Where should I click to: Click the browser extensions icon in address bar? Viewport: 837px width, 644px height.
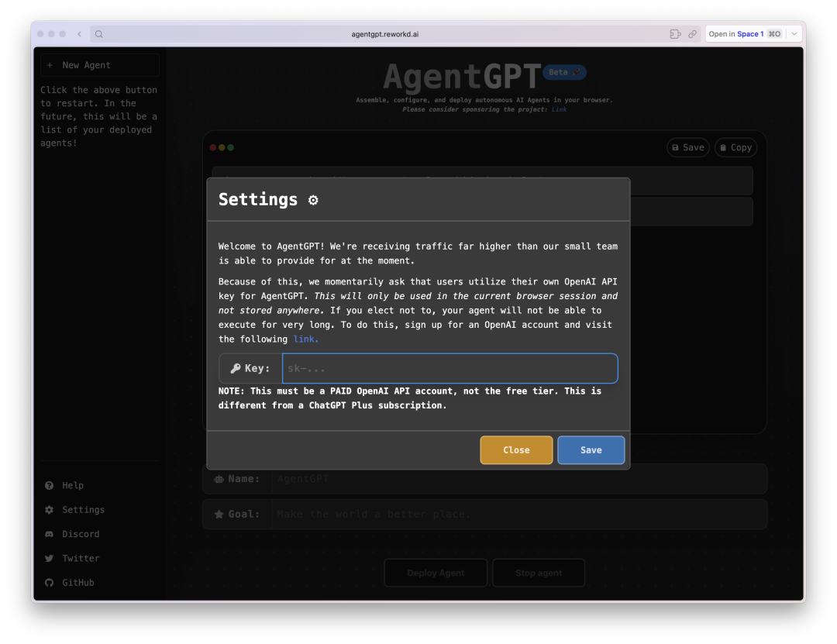pyautogui.click(x=675, y=34)
